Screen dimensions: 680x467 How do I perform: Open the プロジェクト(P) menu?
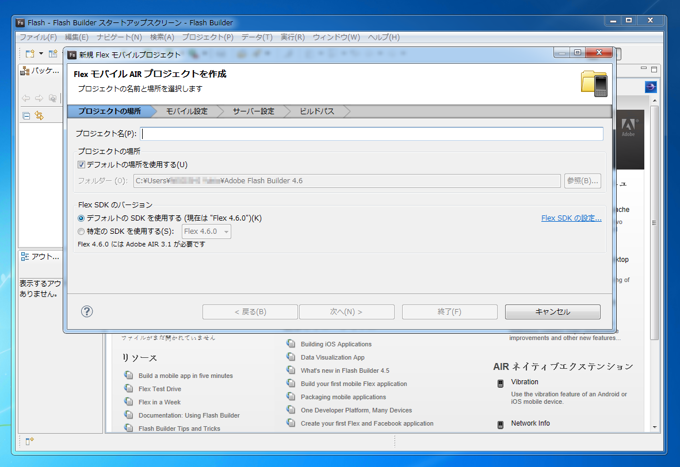coord(208,37)
